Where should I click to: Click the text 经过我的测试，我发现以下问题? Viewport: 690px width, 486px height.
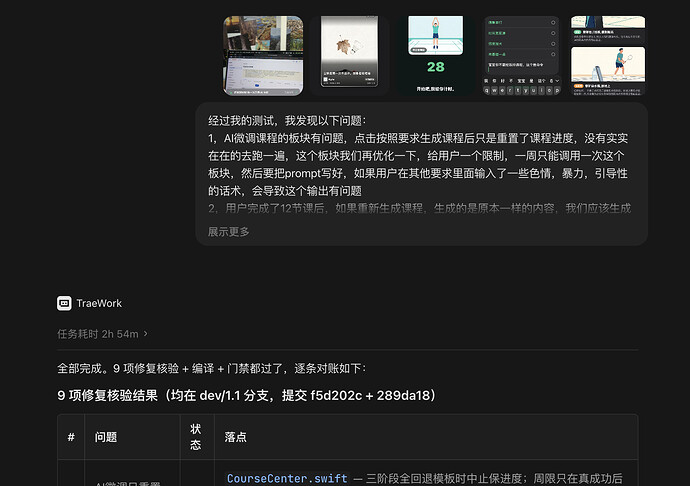coord(287,121)
